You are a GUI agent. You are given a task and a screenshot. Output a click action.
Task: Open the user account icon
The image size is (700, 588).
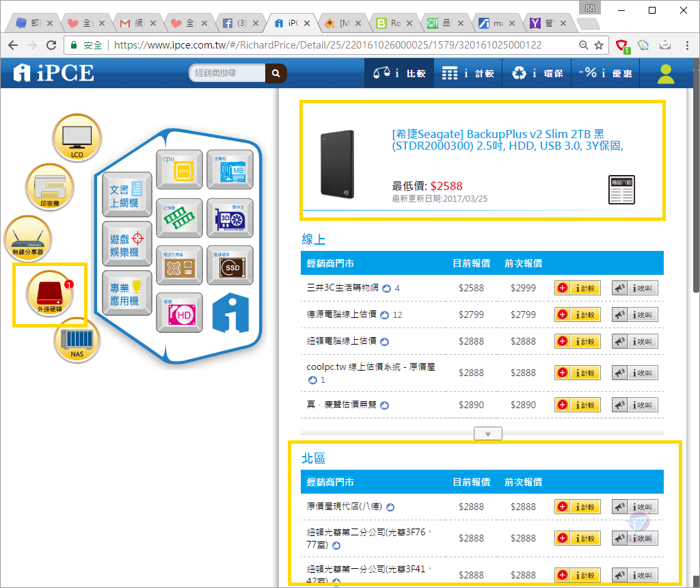point(666,74)
